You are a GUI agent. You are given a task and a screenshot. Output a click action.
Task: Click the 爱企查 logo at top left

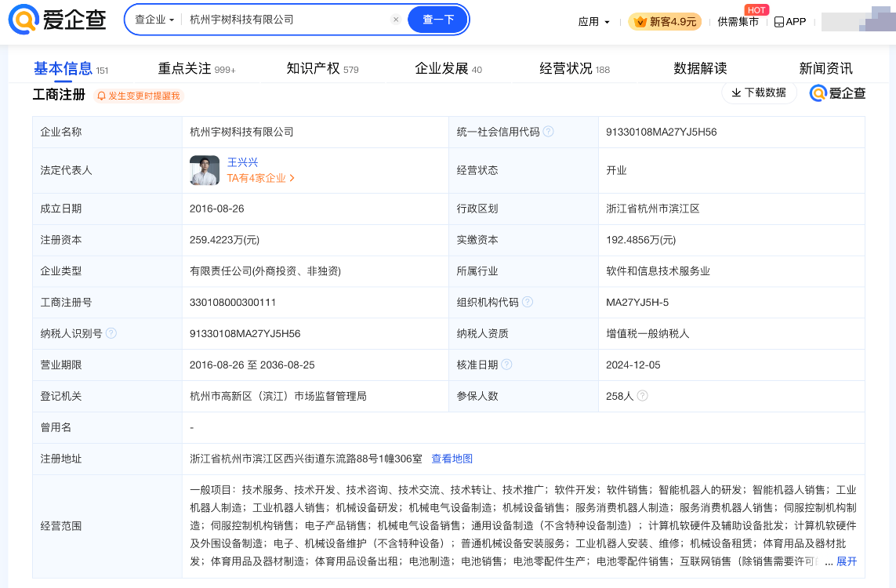pyautogui.click(x=57, y=20)
